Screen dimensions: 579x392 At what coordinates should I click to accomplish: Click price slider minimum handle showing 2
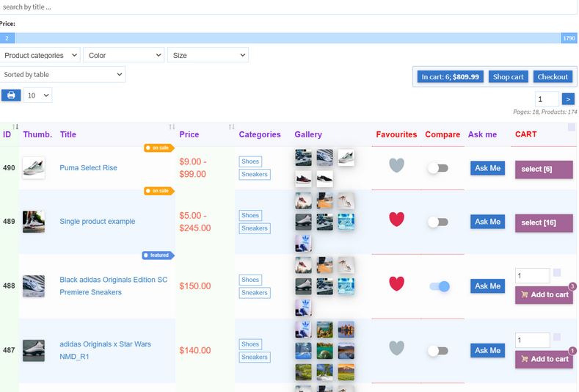pos(7,38)
